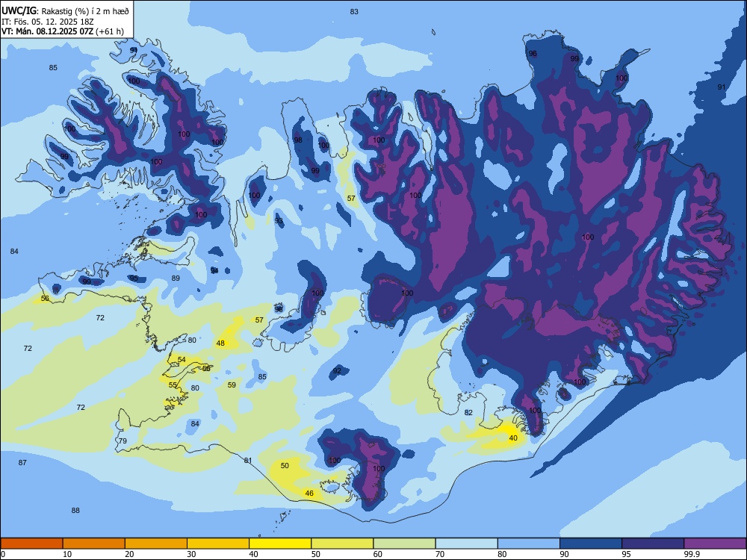Click the '40' value in the yellow southeast patch
This screenshot has width=747, height=560.
[x=513, y=438]
